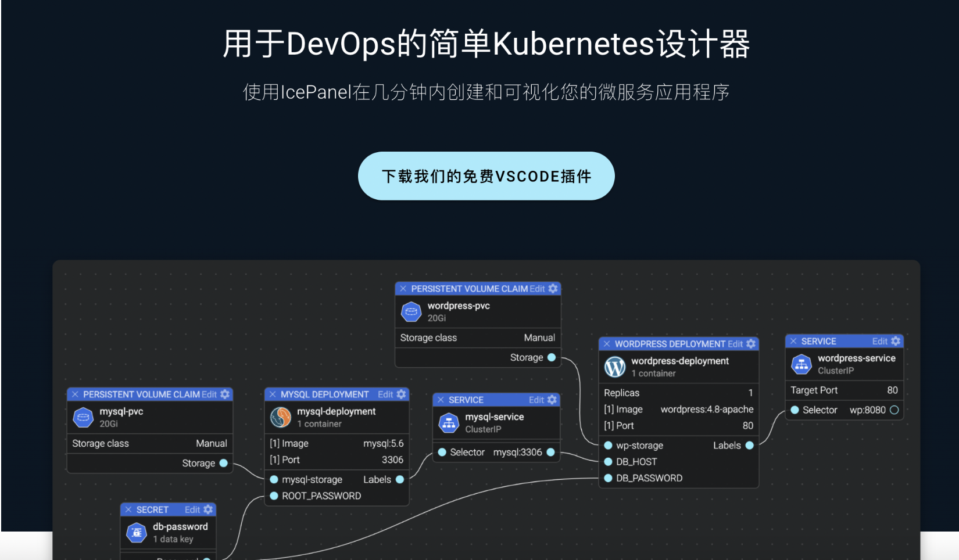Click the wordpress-service network hexagon icon
This screenshot has width=959, height=560.
[801, 364]
